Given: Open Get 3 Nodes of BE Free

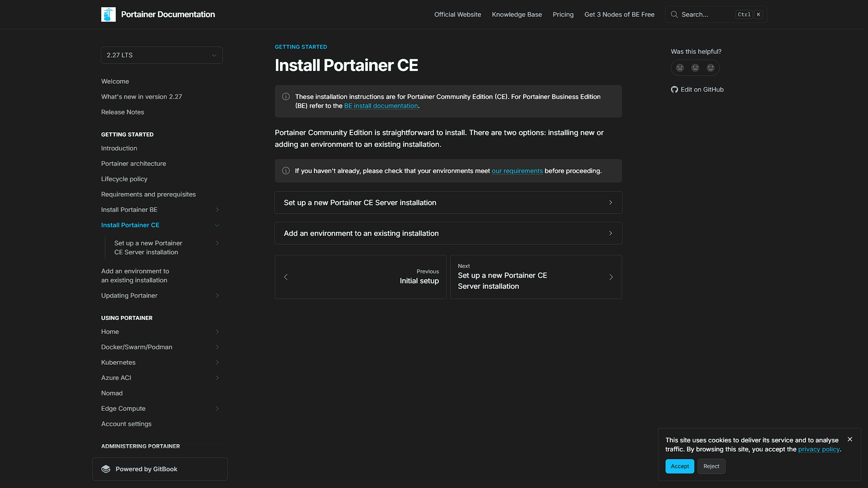Looking at the screenshot, I should click(x=619, y=14).
